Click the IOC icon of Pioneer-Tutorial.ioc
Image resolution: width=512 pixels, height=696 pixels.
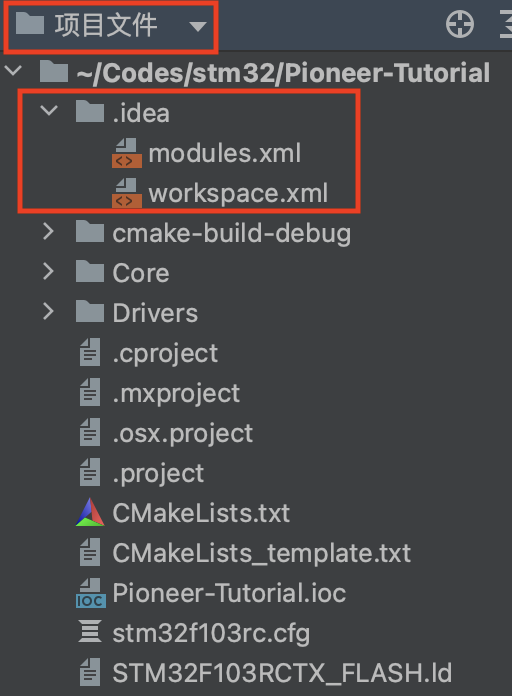pyautogui.click(x=91, y=593)
